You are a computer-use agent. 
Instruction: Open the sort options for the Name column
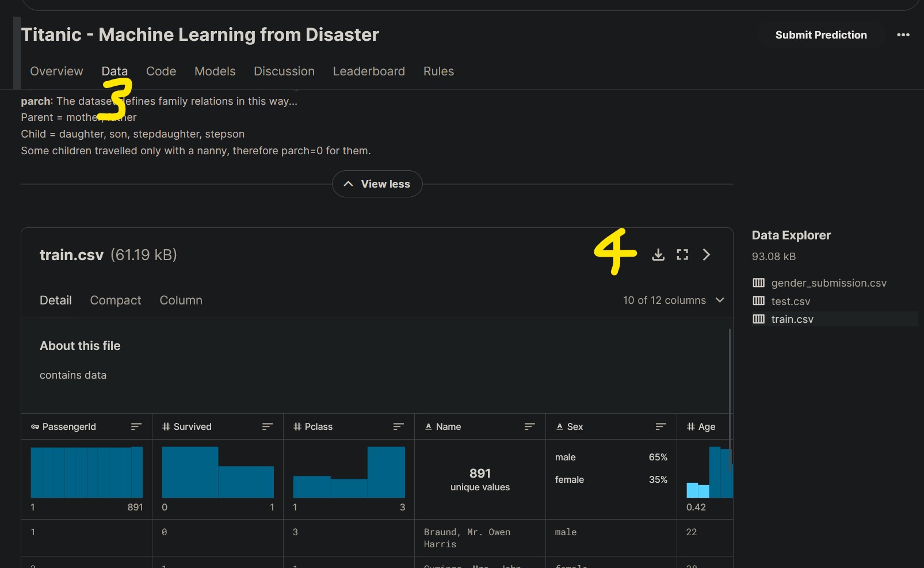pyautogui.click(x=529, y=426)
